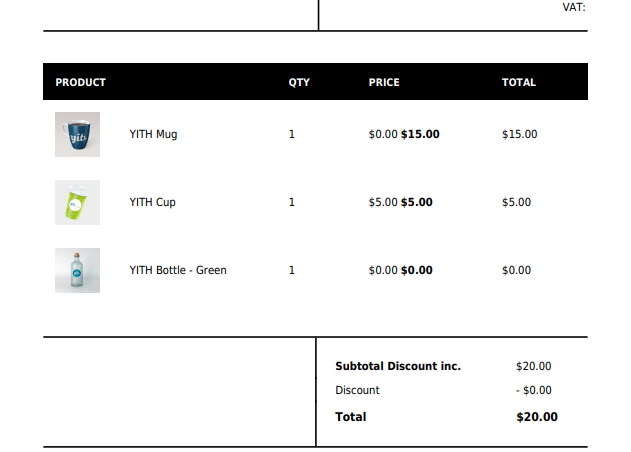The image size is (631, 452).
Task: Click the VAT: label
Action: [574, 7]
